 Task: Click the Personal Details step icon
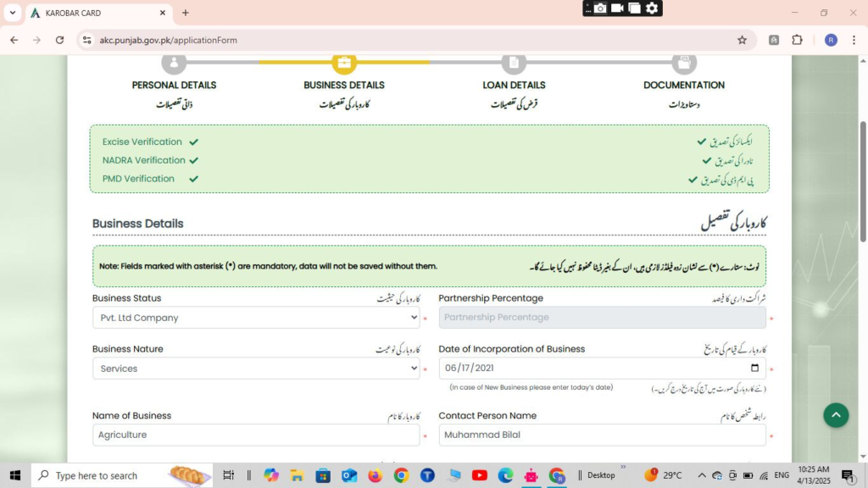tap(174, 63)
